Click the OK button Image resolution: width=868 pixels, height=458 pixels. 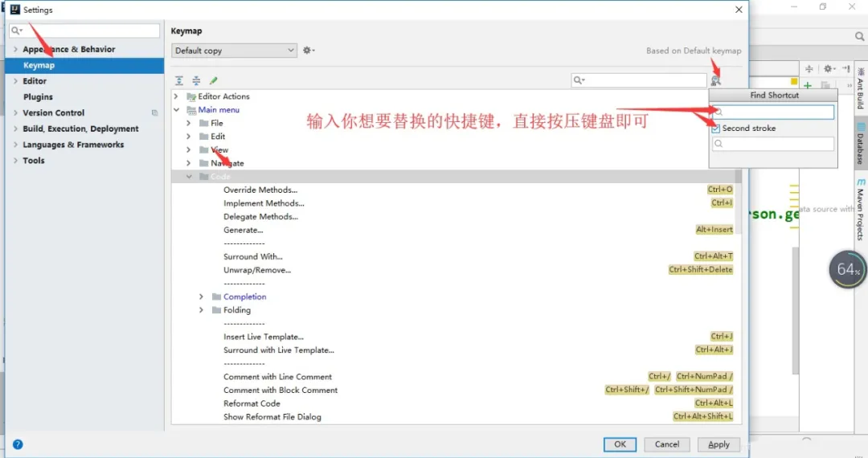620,444
